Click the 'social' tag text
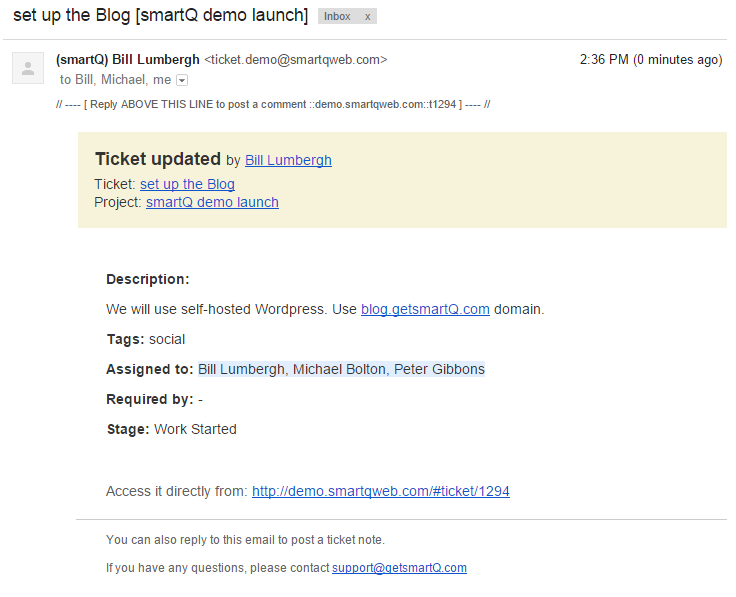736x597 pixels. (x=167, y=339)
